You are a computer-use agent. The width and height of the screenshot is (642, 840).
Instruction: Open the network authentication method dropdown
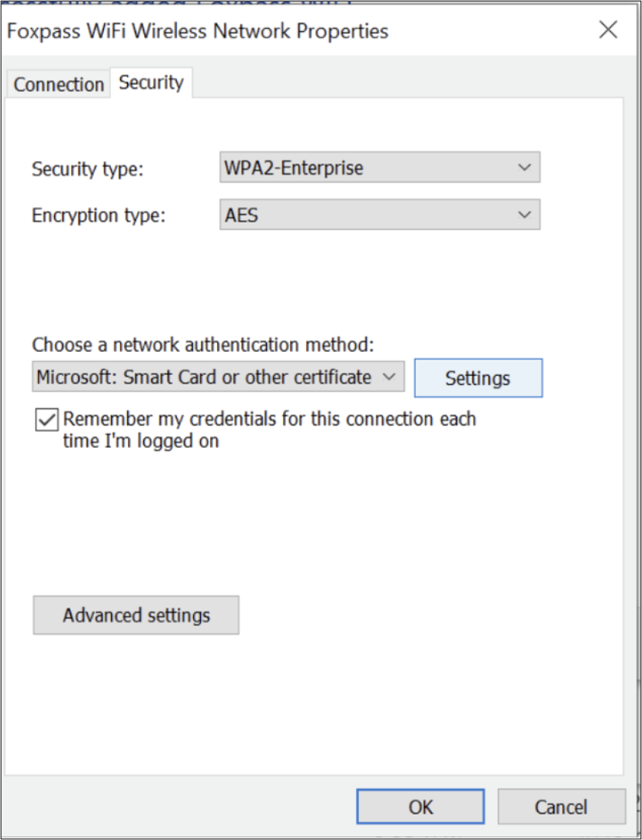click(218, 377)
